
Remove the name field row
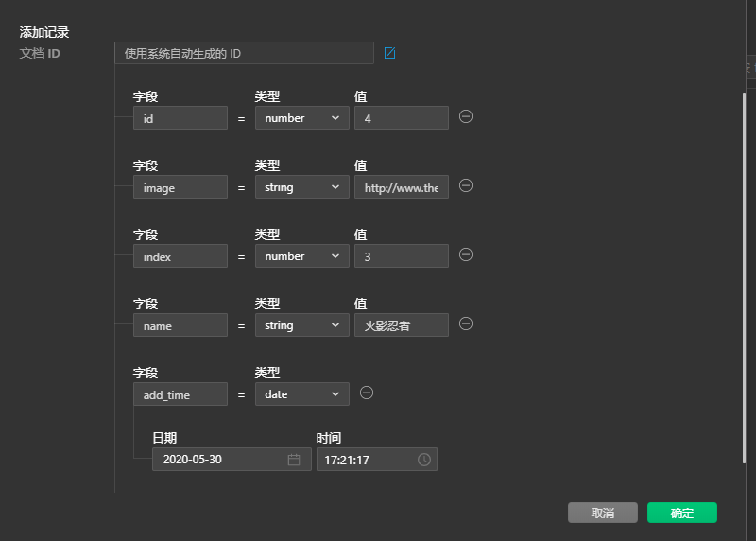point(465,323)
